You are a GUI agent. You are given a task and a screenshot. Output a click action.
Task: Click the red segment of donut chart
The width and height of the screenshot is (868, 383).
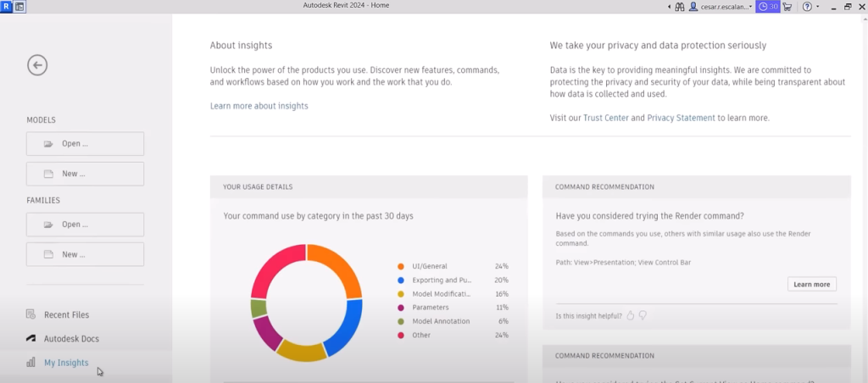pyautogui.click(x=274, y=267)
